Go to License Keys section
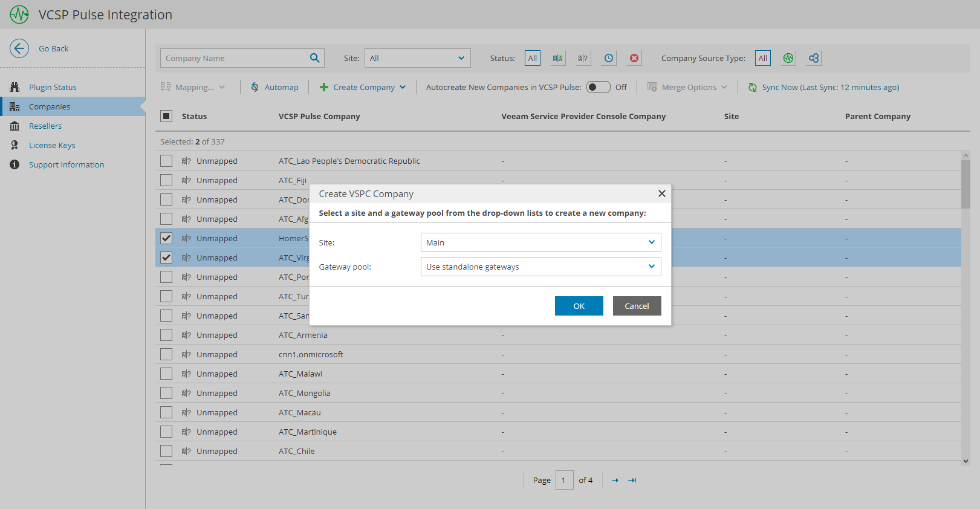Viewport: 980px width, 509px height. (x=52, y=145)
